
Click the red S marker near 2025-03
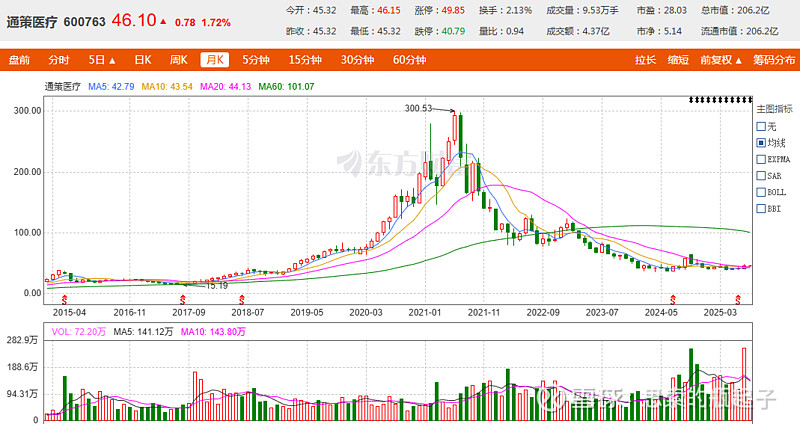pyautogui.click(x=738, y=300)
